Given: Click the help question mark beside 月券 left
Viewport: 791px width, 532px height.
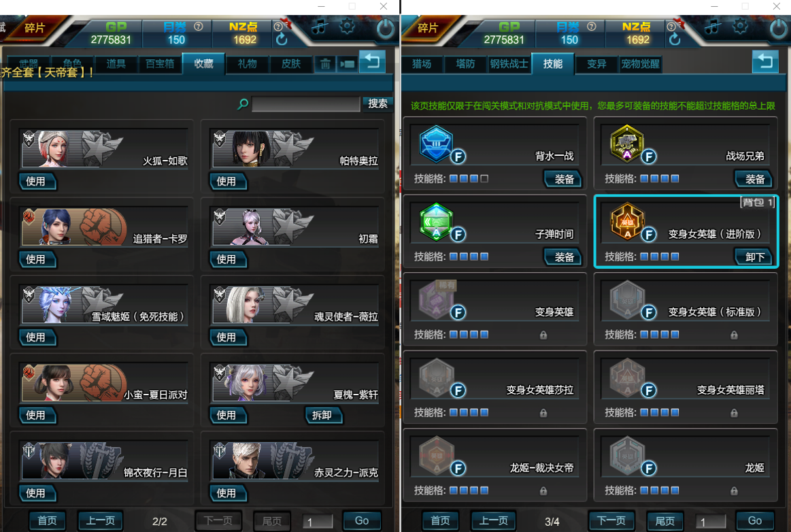Looking at the screenshot, I should pos(199,27).
